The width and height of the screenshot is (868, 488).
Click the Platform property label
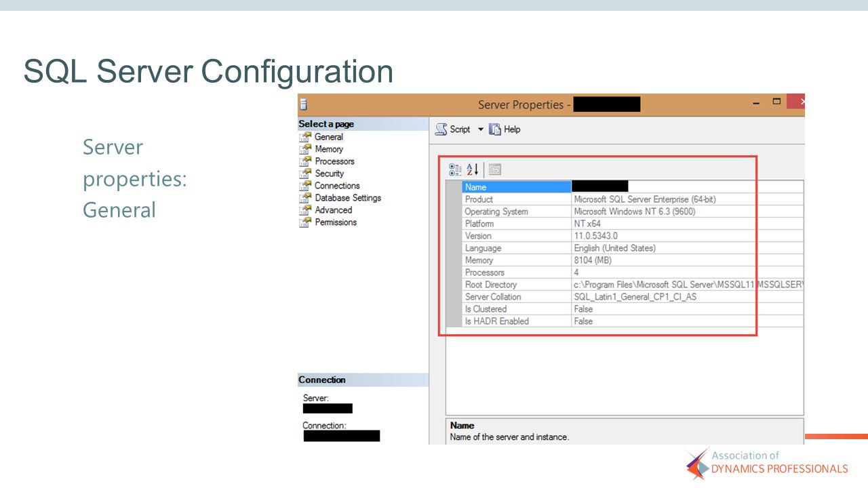point(479,224)
